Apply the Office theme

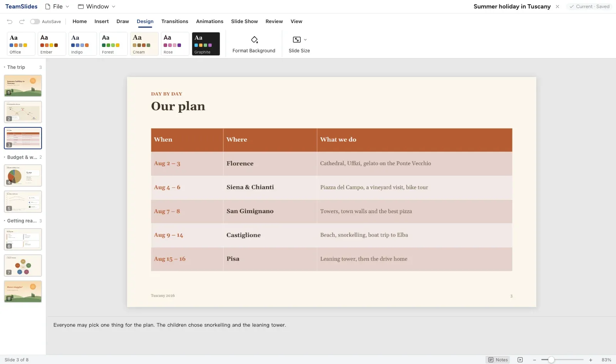pos(21,44)
